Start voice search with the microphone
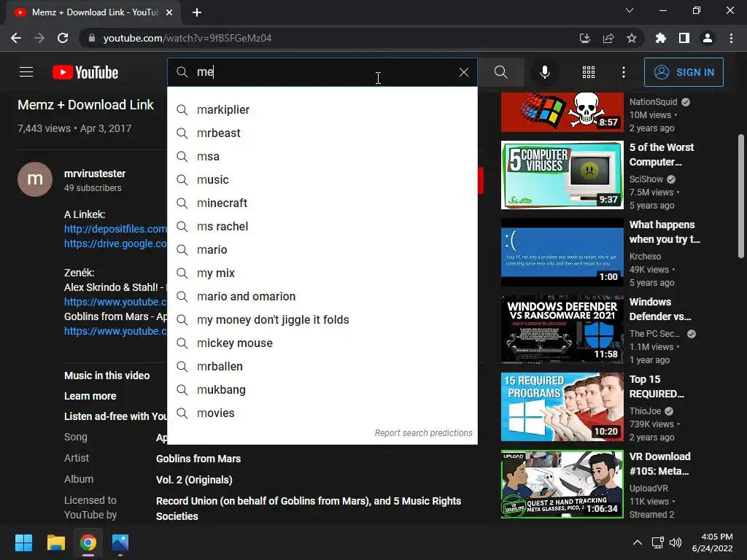Image resolution: width=747 pixels, height=560 pixels. click(544, 72)
